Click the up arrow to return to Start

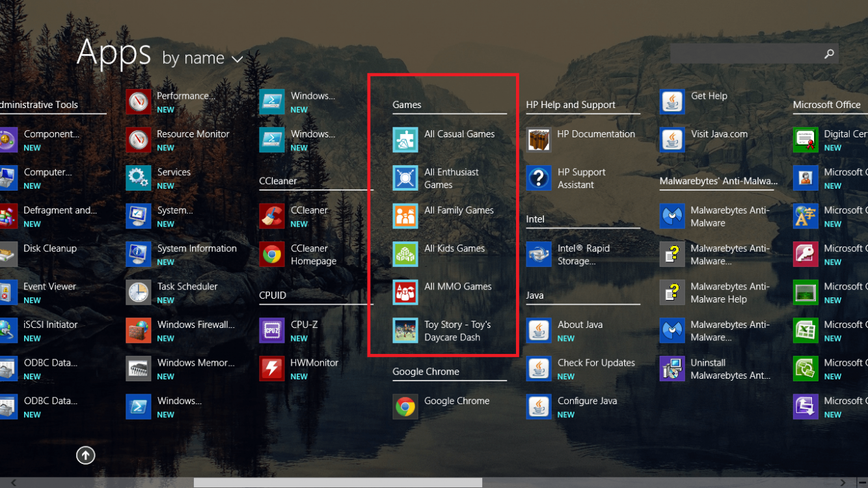click(85, 455)
